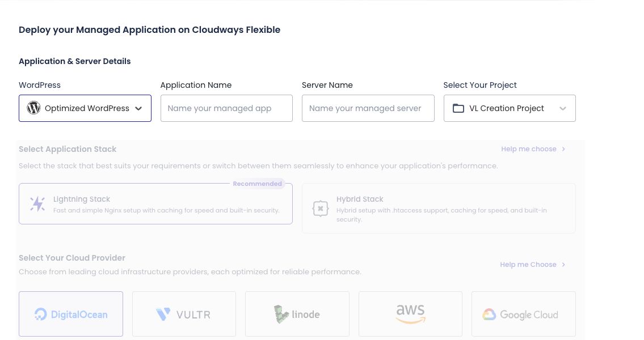Choose the AWS provider logo

(x=410, y=314)
